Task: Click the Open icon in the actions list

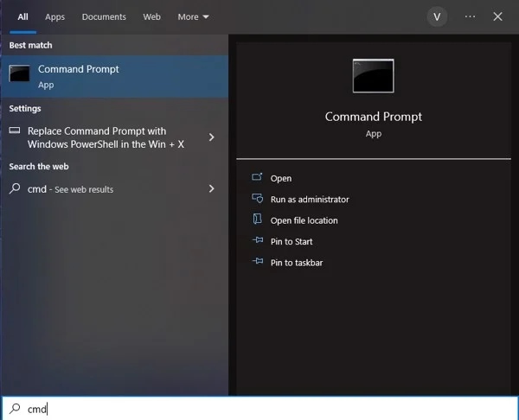Action: (x=257, y=177)
